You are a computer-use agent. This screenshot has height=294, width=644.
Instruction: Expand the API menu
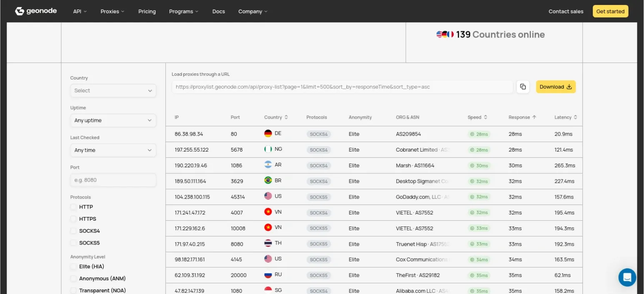click(x=80, y=11)
